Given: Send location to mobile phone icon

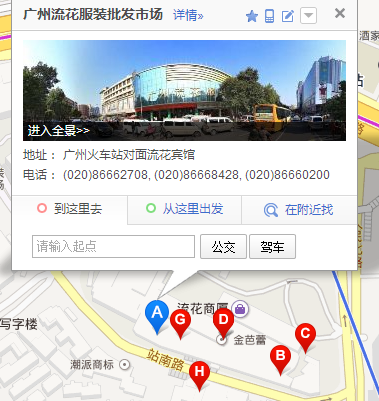Looking at the screenshot, I should point(269,16).
